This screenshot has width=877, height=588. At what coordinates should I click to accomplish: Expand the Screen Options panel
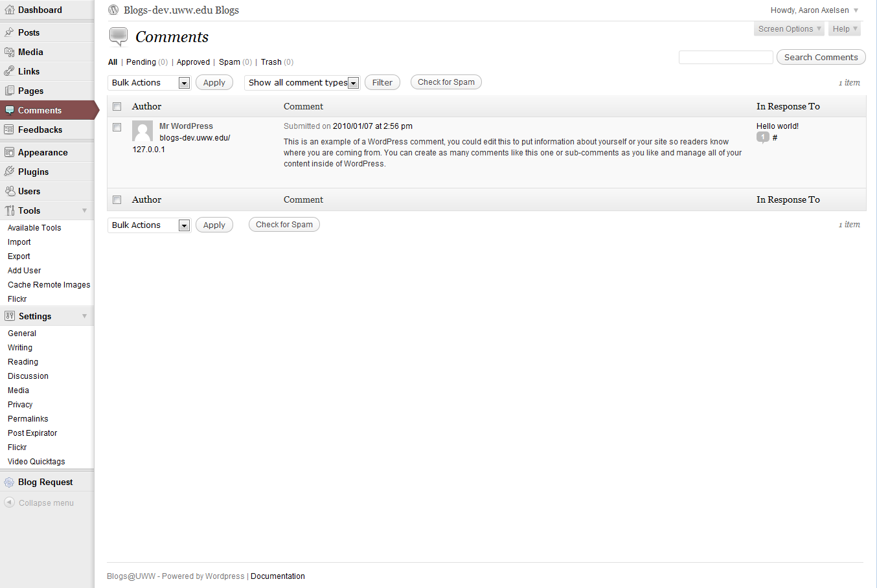(x=789, y=29)
